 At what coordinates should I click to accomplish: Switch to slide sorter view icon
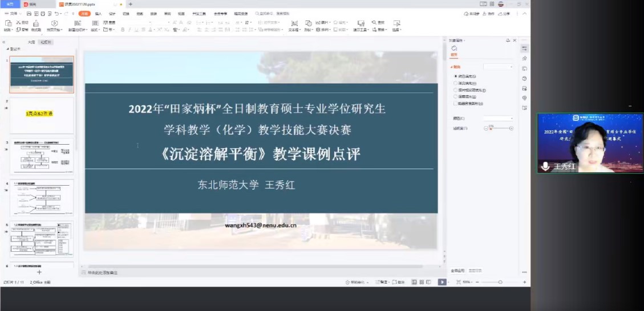[x=422, y=282]
